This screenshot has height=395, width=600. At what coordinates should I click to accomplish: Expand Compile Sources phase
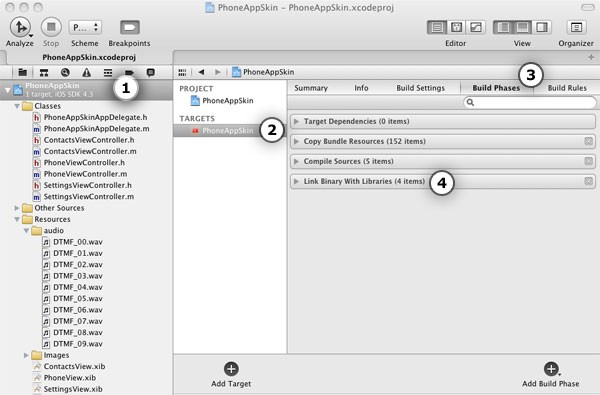[296, 161]
